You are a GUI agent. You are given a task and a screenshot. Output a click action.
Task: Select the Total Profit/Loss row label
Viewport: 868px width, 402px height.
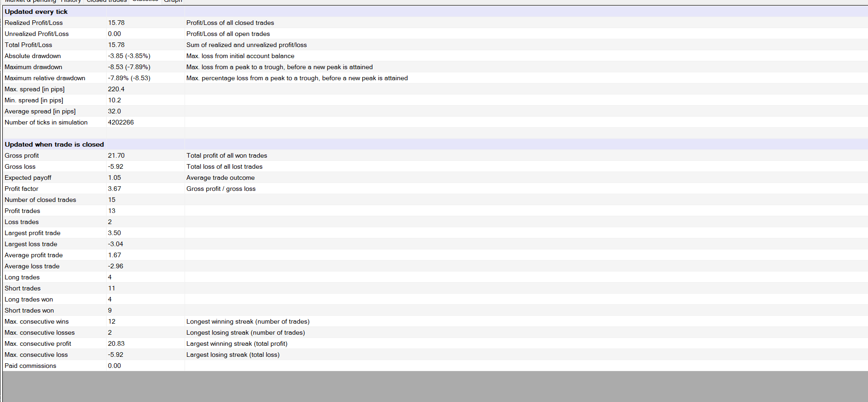28,45
